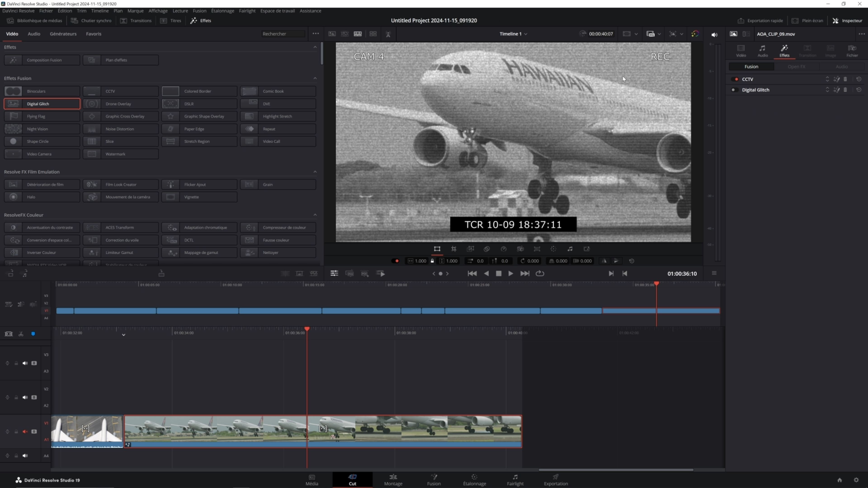Open the Transitions panel
The image size is (868, 488).
coord(136,21)
